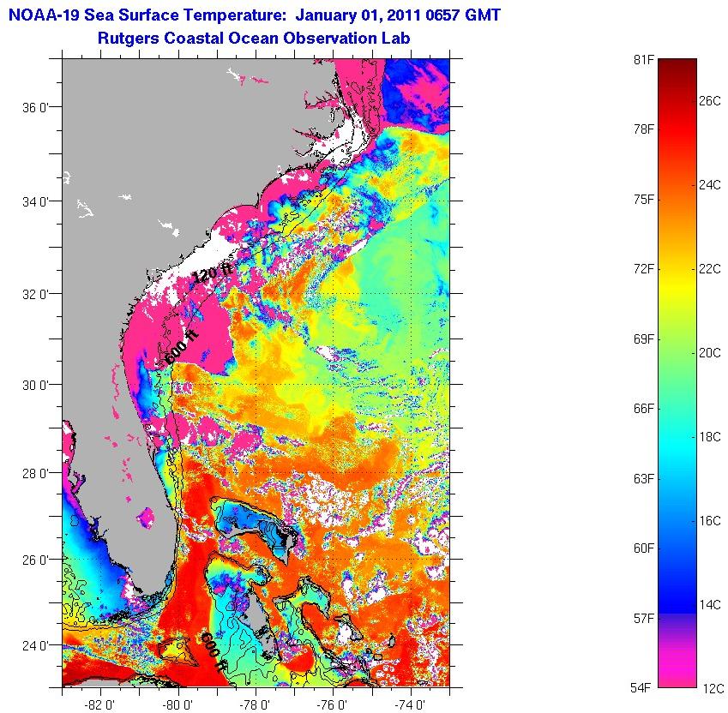Click the NOAA-19 Sea Surface Temperature title

pyautogui.click(x=255, y=15)
